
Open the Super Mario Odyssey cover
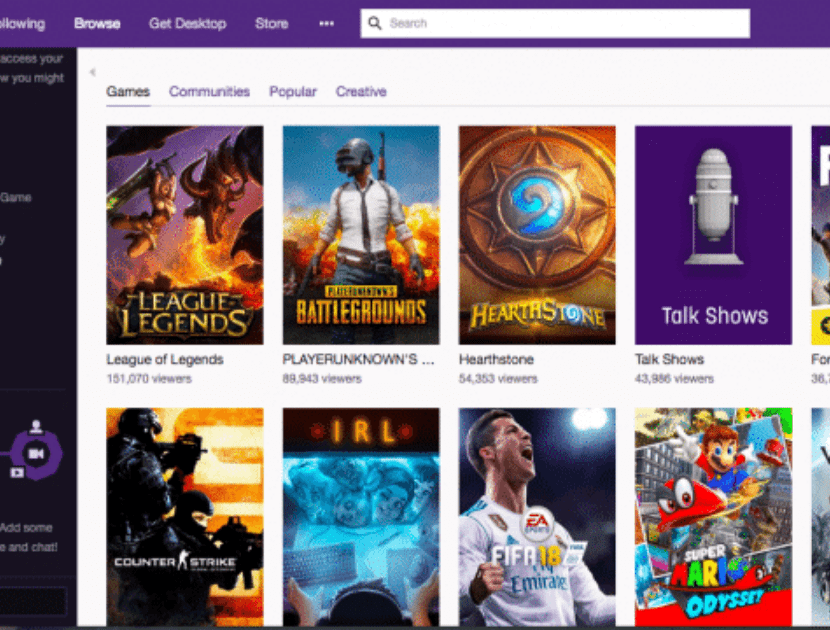click(x=713, y=516)
